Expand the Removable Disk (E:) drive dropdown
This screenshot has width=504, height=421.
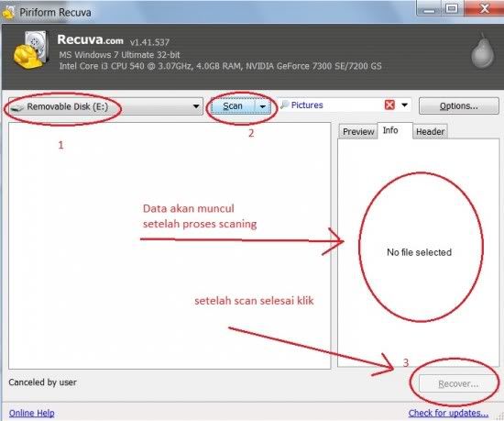pos(196,106)
